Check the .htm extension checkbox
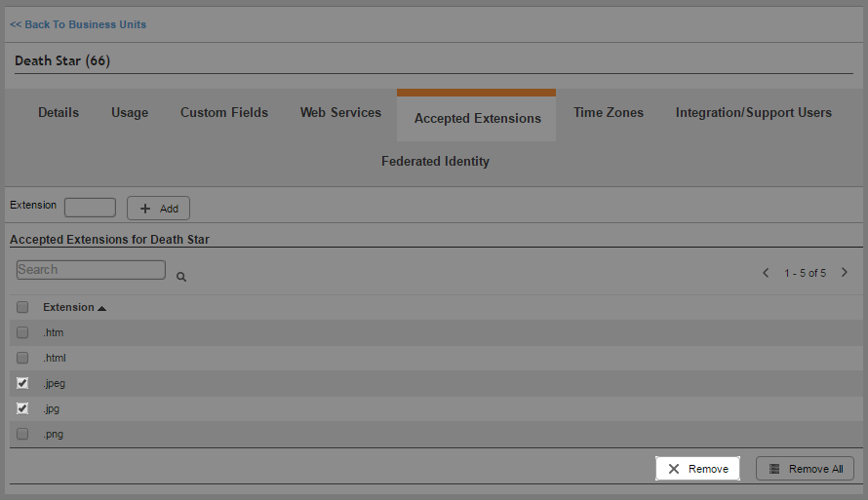Screen dimensions: 868x500 22,332
